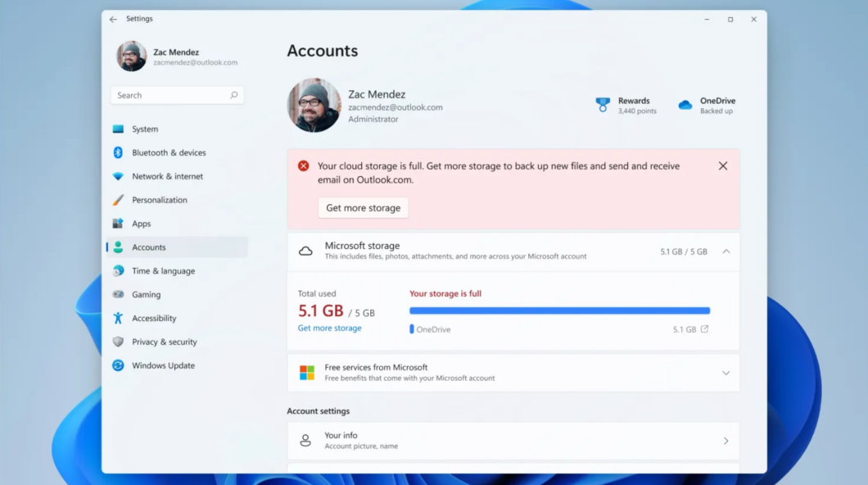This screenshot has height=485, width=868.
Task: Click the Time & language globe icon
Action: [118, 270]
